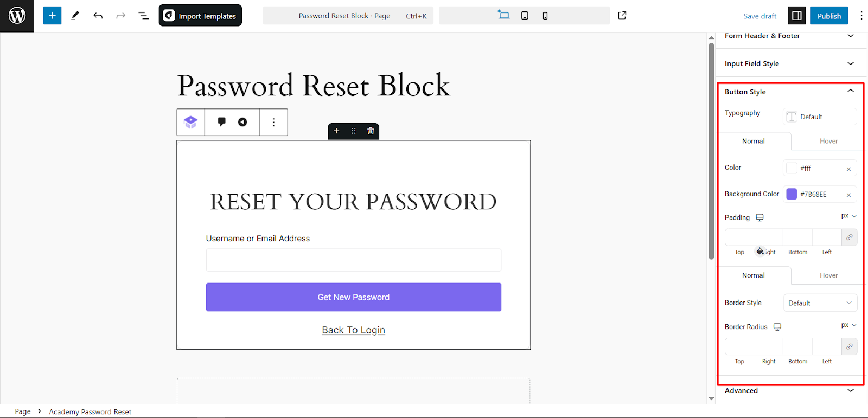Change the Padding px unit dropdown
This screenshot has width=868, height=418.
tap(848, 216)
